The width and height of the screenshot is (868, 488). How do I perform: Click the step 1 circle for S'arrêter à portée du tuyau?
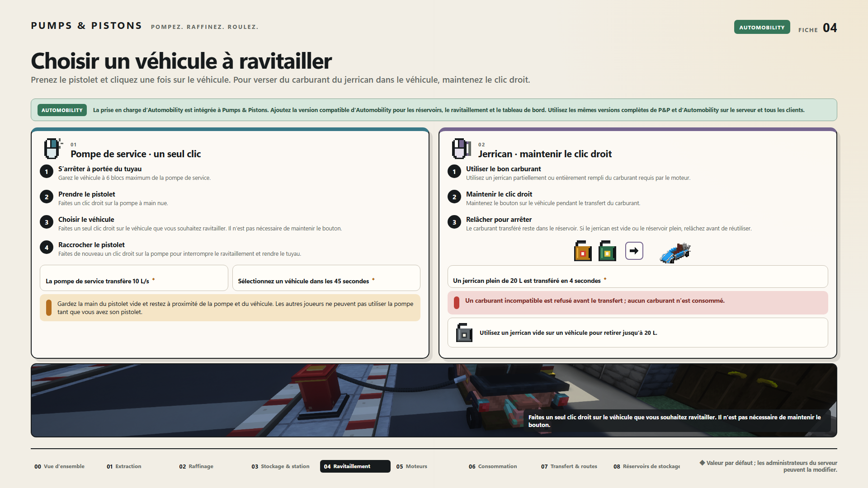coord(47,172)
